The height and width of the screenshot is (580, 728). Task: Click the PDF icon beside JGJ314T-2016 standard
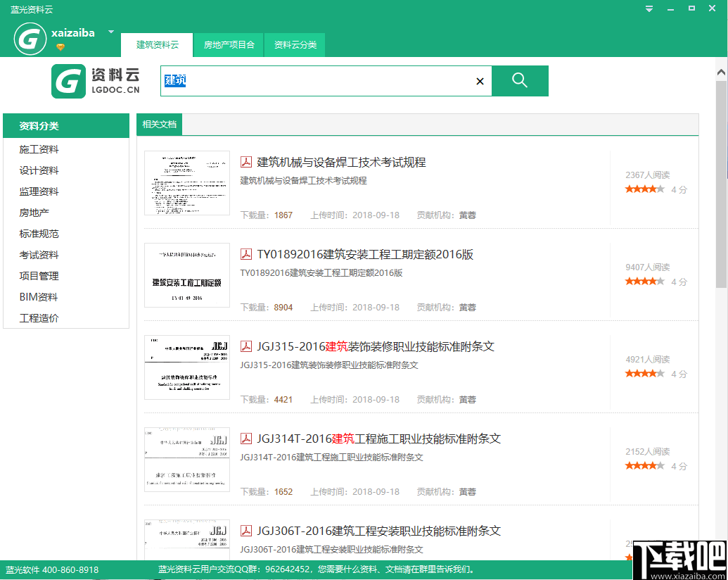pos(247,438)
